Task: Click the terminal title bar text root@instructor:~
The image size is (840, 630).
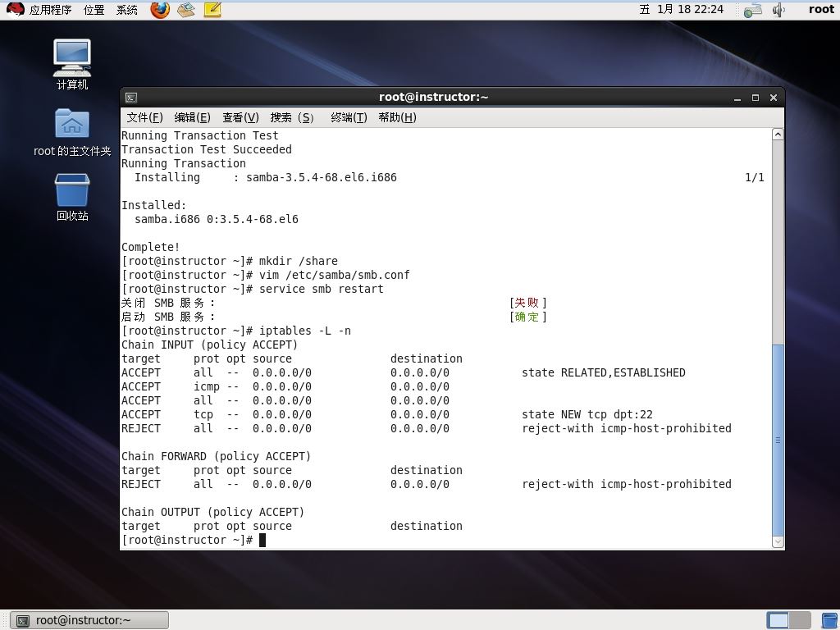Action: click(433, 97)
